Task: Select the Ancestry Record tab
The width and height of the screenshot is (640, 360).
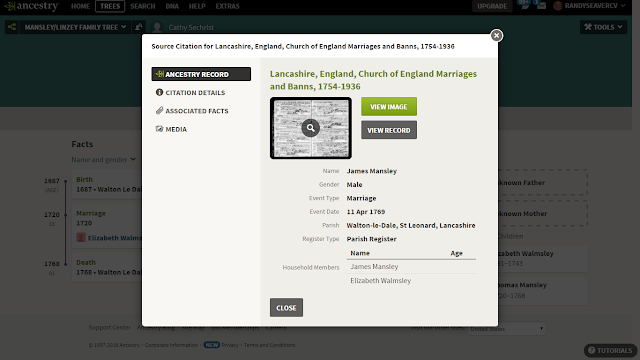Action: (x=201, y=74)
